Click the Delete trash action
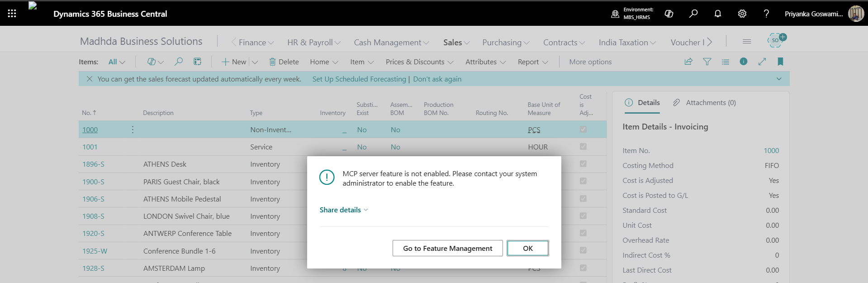Screen dimensions: 868x283 (284, 62)
